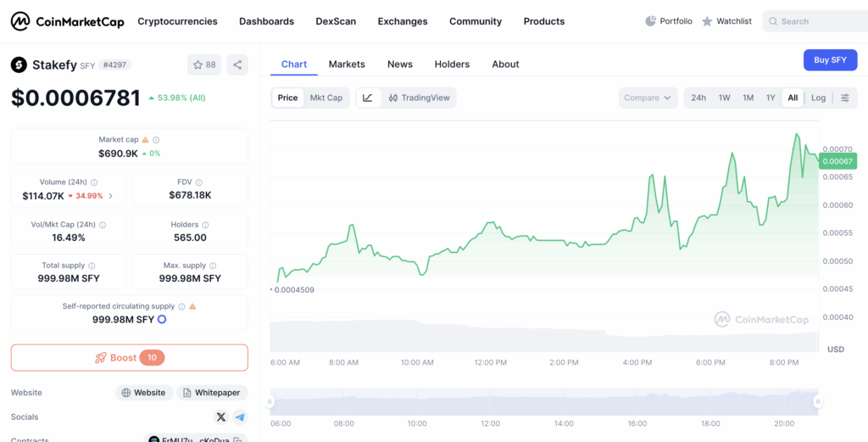
Task: Toggle the Log scale option
Action: (x=818, y=98)
